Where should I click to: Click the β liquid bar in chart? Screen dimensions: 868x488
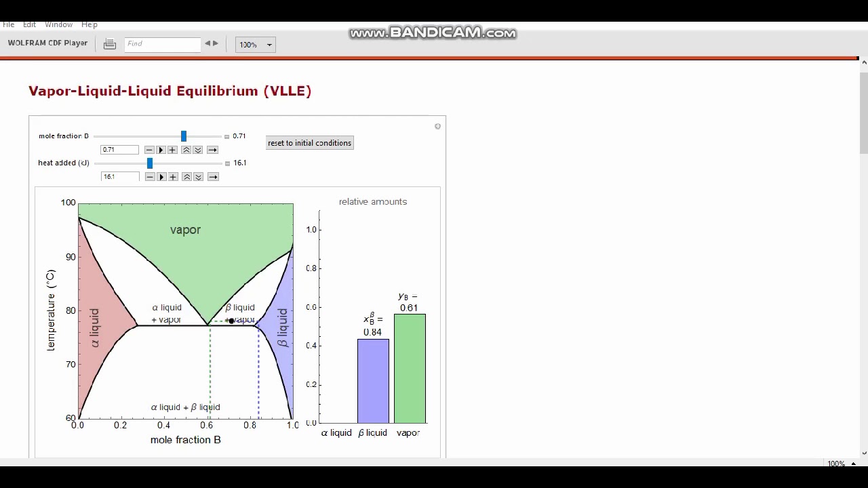click(x=373, y=381)
